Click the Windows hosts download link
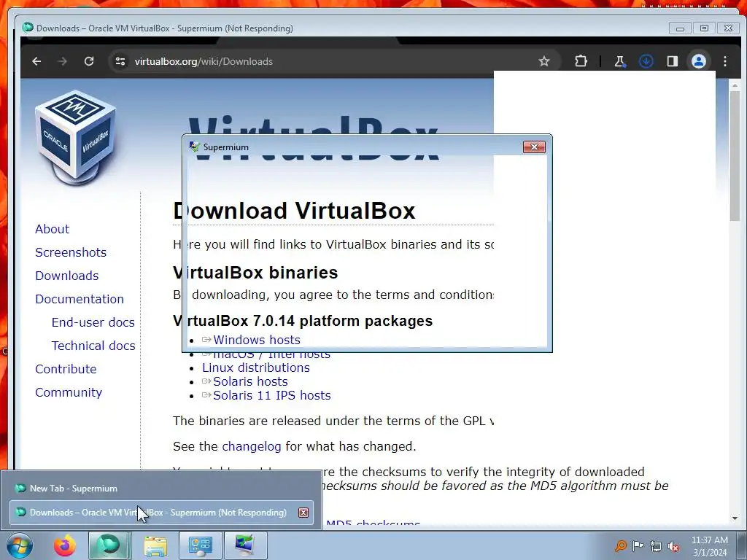Screen dimensions: 747x560 tap(256, 340)
